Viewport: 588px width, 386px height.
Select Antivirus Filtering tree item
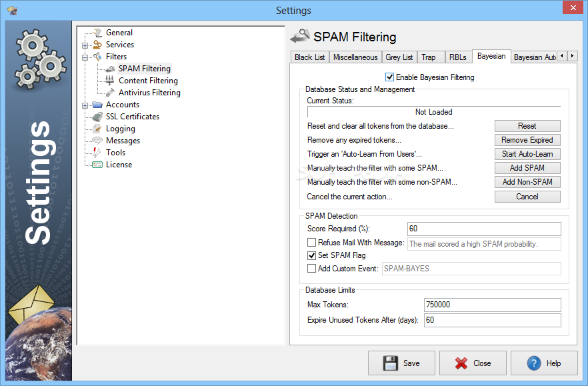click(x=149, y=93)
